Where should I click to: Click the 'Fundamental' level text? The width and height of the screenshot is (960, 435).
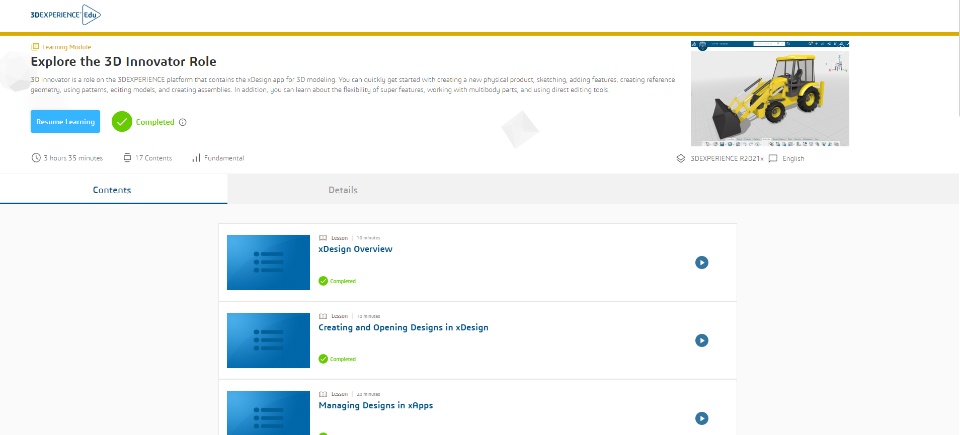click(x=224, y=158)
